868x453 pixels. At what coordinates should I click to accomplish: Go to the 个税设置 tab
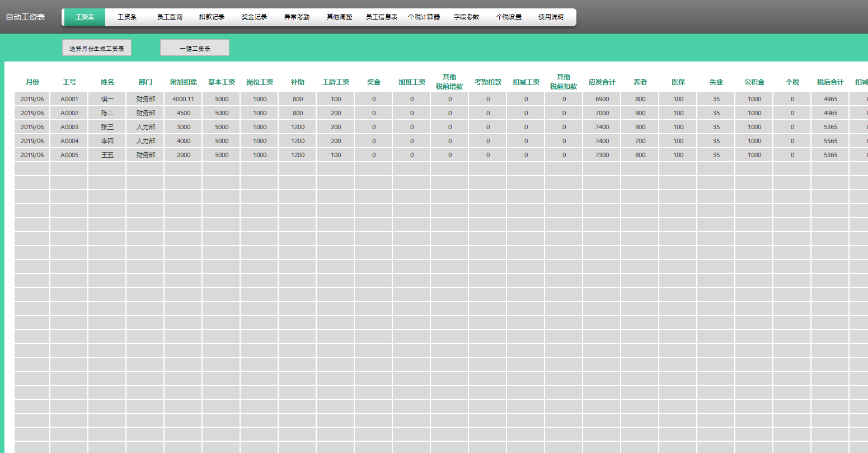click(x=509, y=17)
